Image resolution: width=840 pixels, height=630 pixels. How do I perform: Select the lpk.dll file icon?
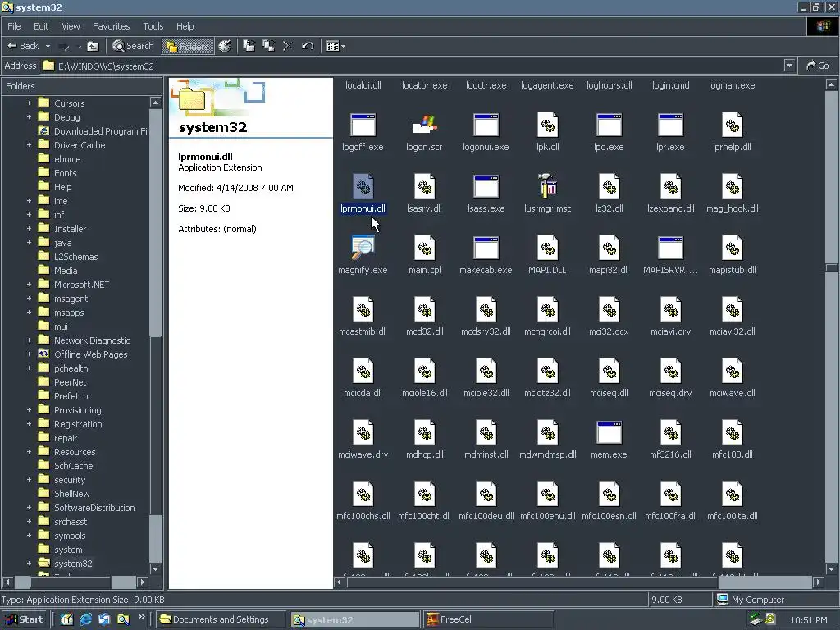point(547,126)
